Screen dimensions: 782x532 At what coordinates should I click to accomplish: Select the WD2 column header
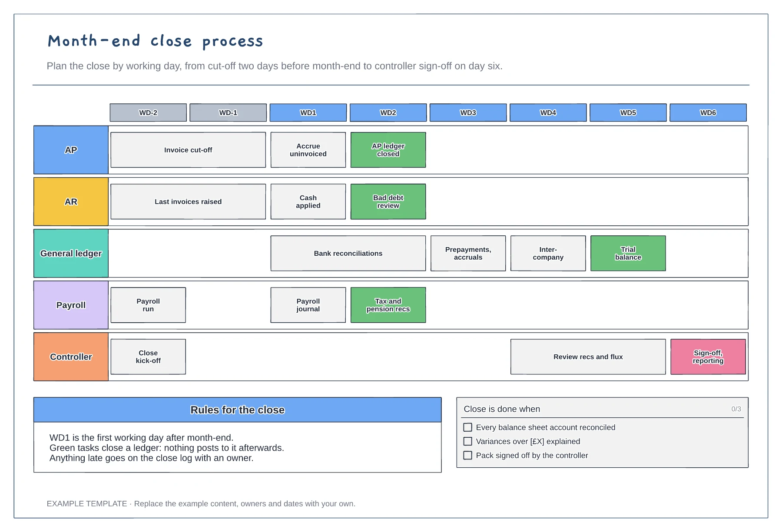(388, 112)
